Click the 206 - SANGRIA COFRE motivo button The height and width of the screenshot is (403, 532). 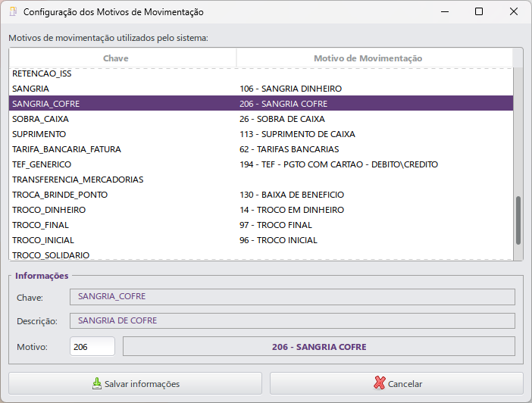point(318,346)
